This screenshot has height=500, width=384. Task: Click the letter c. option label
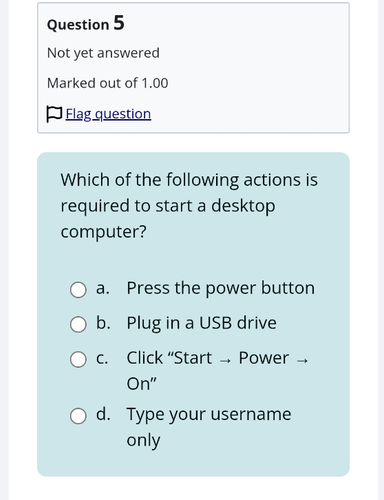(x=102, y=359)
